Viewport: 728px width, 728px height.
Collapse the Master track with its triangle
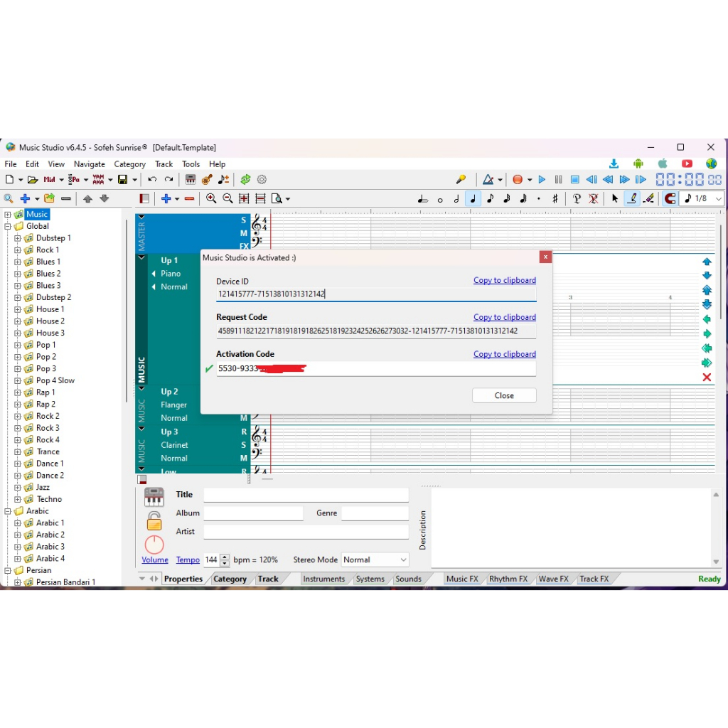[141, 217]
